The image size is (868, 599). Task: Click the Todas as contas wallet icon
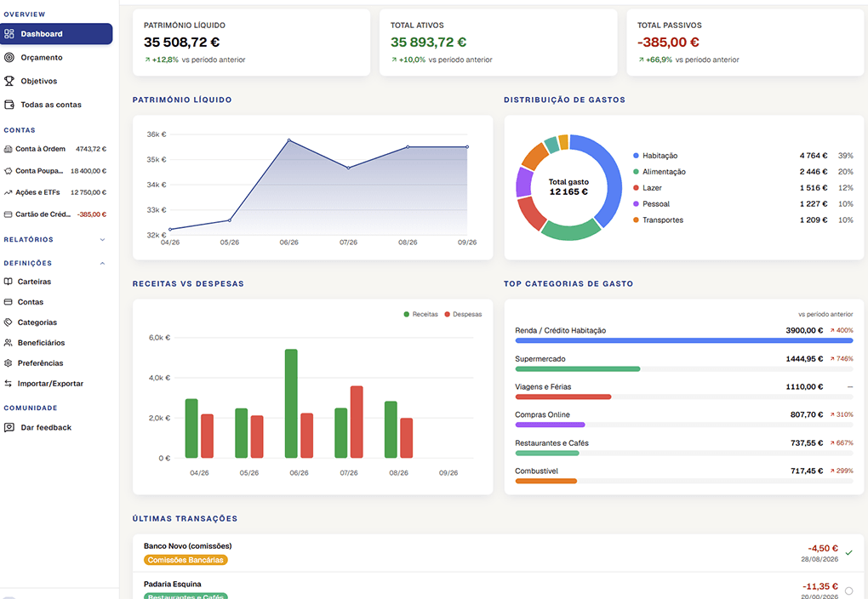pos(9,104)
